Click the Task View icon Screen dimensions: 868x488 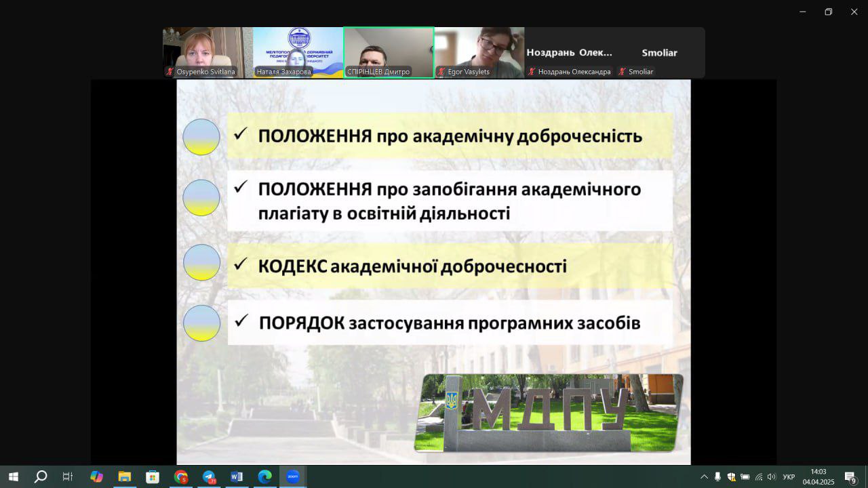click(x=68, y=476)
